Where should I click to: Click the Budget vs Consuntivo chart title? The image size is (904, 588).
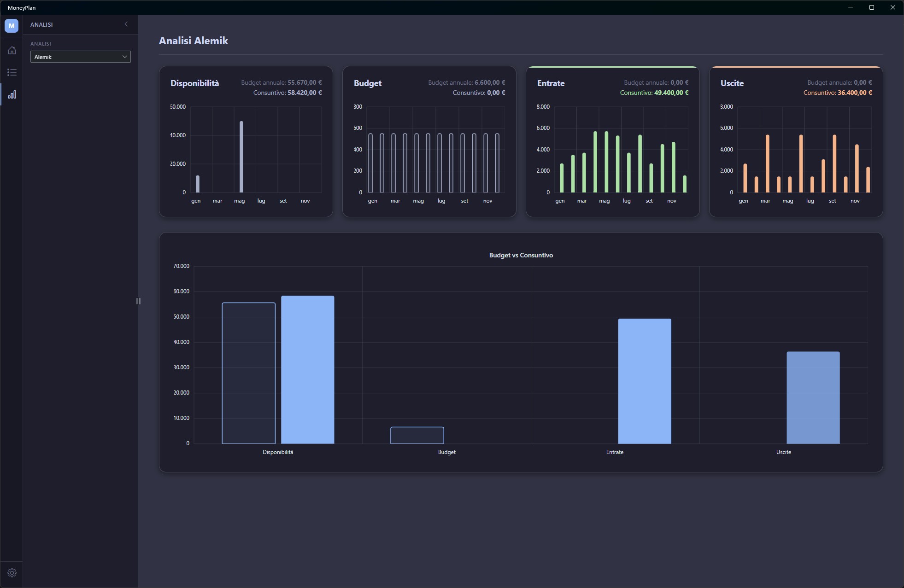pos(521,255)
